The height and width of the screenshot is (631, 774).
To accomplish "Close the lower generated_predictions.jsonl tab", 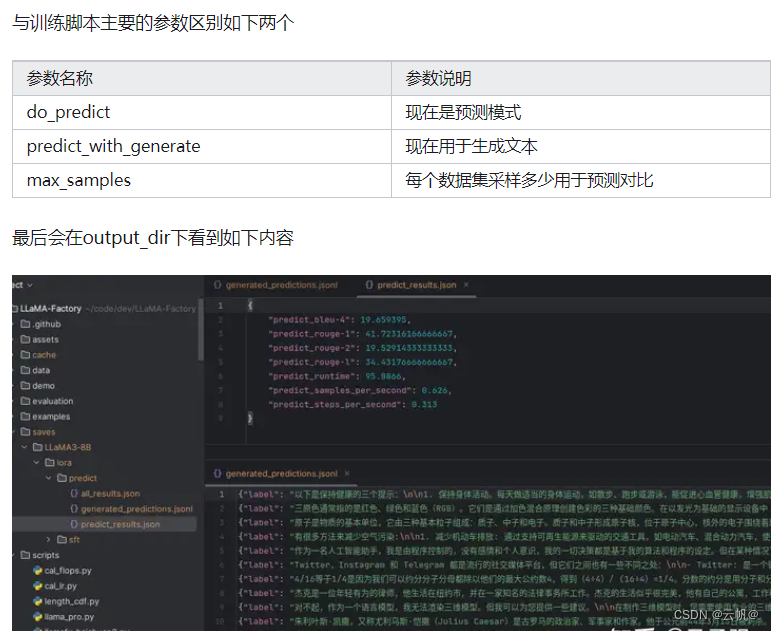I will click(x=347, y=473).
